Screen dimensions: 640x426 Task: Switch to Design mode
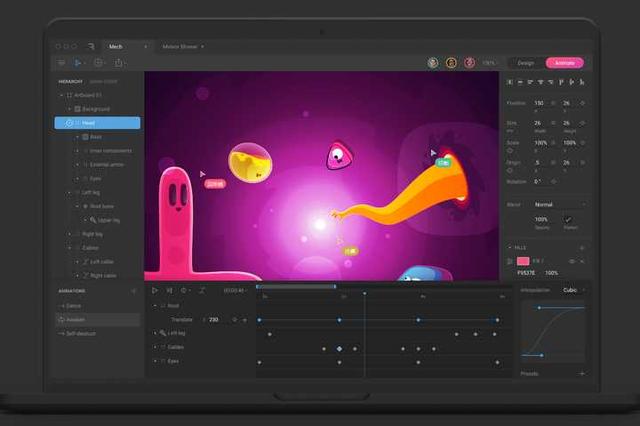(525, 63)
